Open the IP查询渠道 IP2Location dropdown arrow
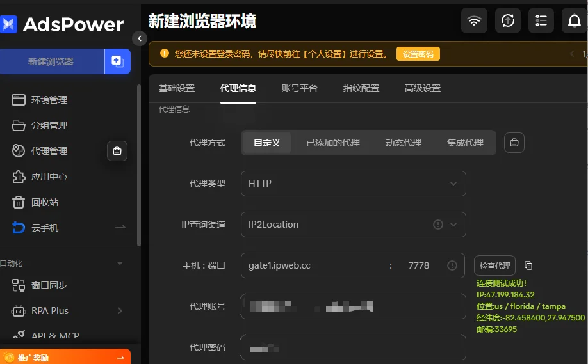Screen dimensions: 588x364 [x=453, y=225]
